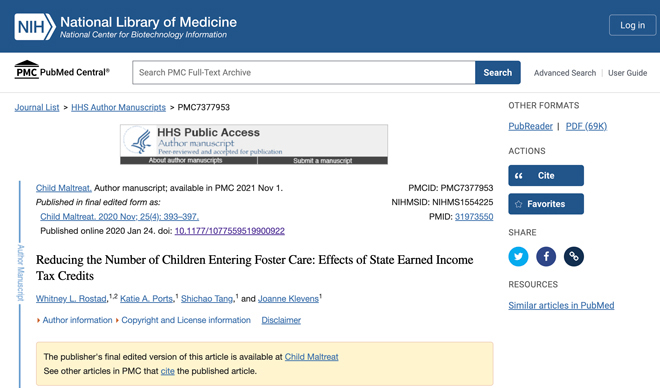660x388 pixels.
Task: Go to HHS Author Manuscripts breadcrumb
Action: [x=118, y=107]
